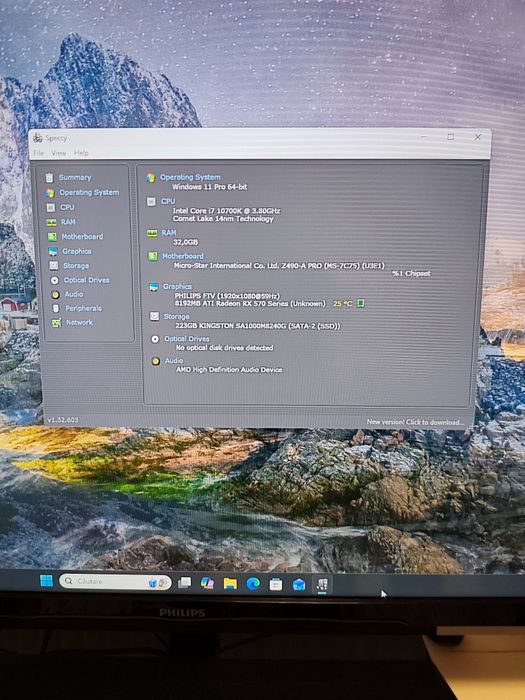Open the Audio heading link in summary
Image resolution: width=525 pixels, height=700 pixels.
click(174, 361)
